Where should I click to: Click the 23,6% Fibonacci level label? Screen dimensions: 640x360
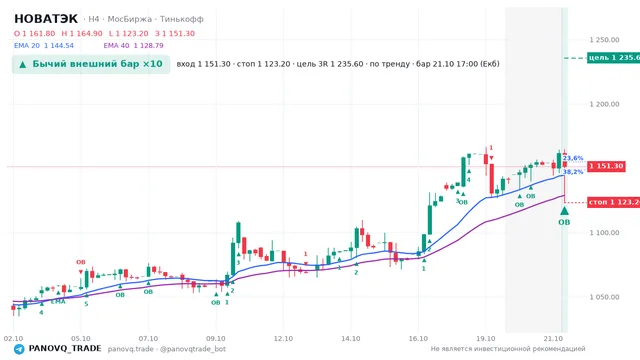click(x=573, y=158)
